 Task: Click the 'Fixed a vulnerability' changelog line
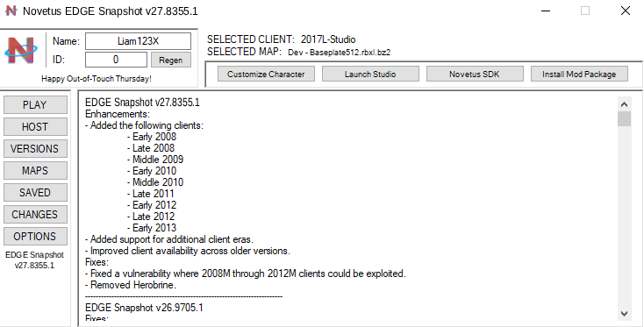[246, 274]
